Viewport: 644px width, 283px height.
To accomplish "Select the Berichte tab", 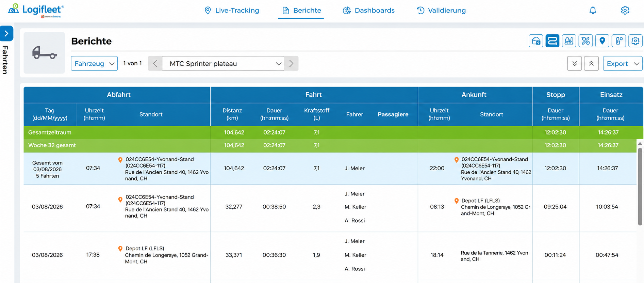I will pos(301,11).
